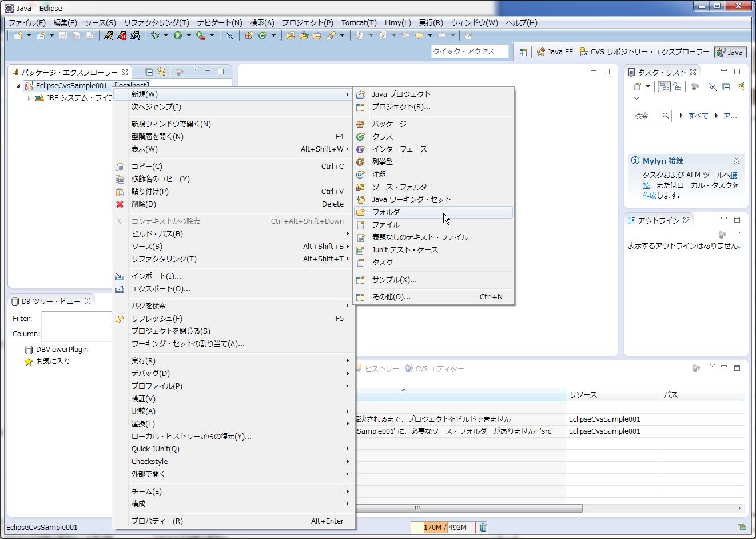Click the コピー(C) copy icon

(x=120, y=166)
